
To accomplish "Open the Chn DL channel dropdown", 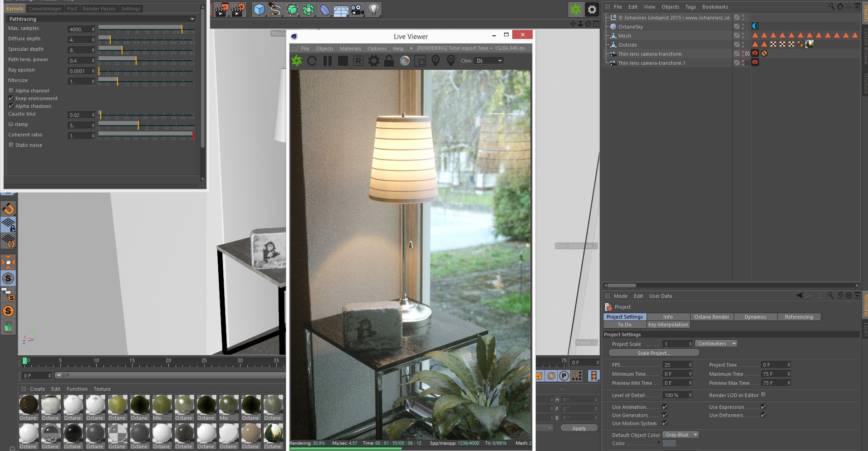I will point(489,61).
